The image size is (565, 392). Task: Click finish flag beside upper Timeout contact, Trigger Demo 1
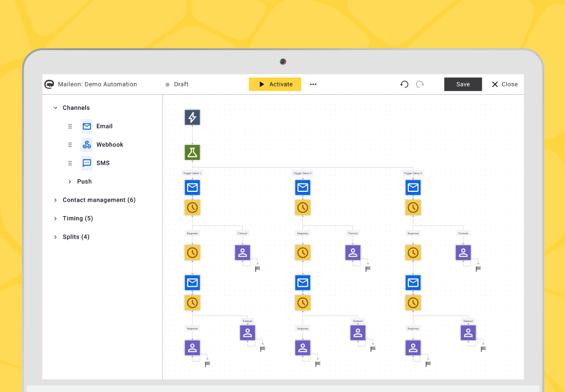tap(257, 269)
